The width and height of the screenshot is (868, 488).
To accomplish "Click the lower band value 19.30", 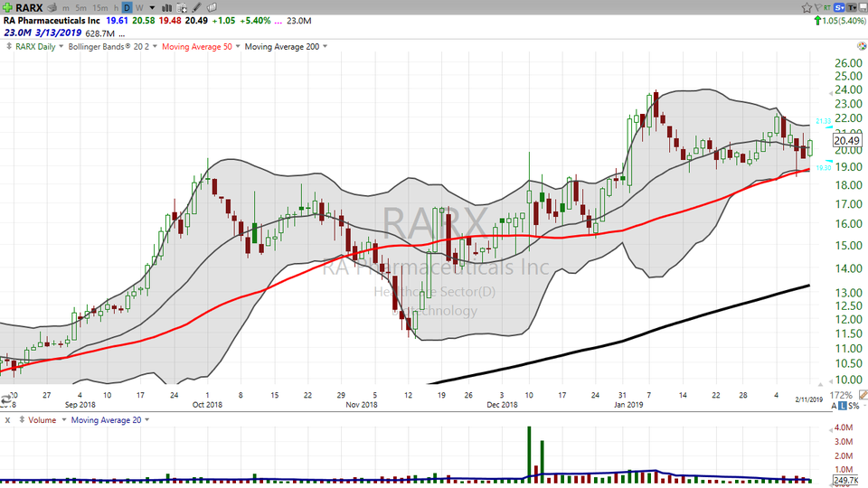I will coord(823,168).
